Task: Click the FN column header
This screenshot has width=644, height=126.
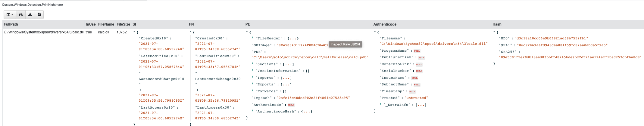Action: coord(191,24)
